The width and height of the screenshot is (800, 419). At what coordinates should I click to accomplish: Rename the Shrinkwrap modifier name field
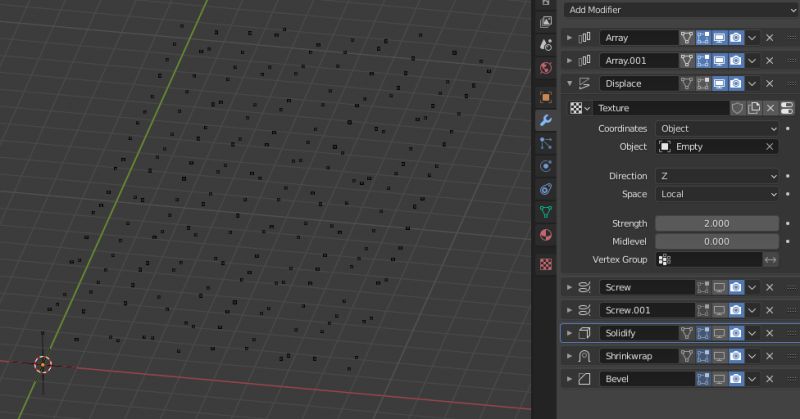point(639,356)
